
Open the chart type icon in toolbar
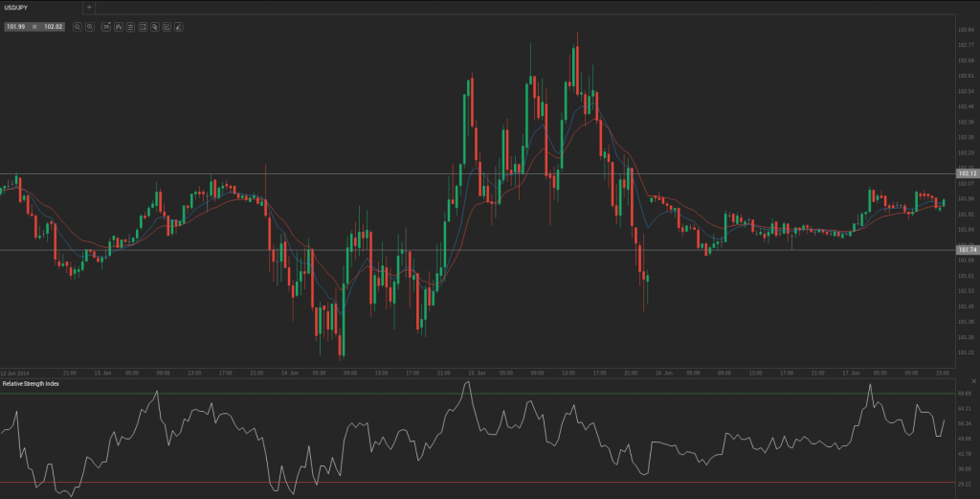tap(118, 27)
